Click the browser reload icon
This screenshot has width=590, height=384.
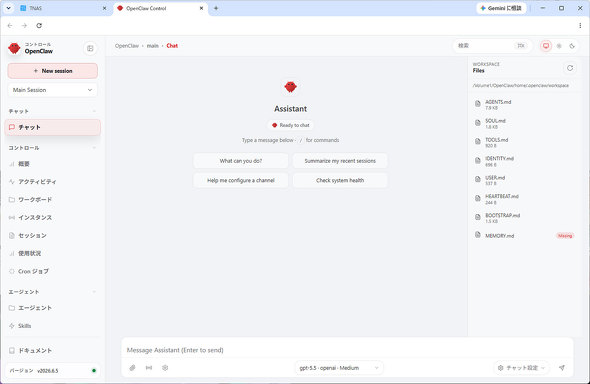pyautogui.click(x=39, y=26)
